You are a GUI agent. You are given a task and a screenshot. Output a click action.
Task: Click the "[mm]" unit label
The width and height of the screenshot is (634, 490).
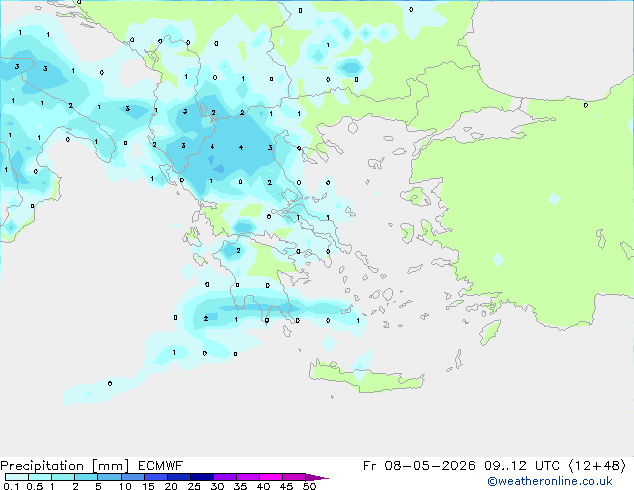[110, 466]
